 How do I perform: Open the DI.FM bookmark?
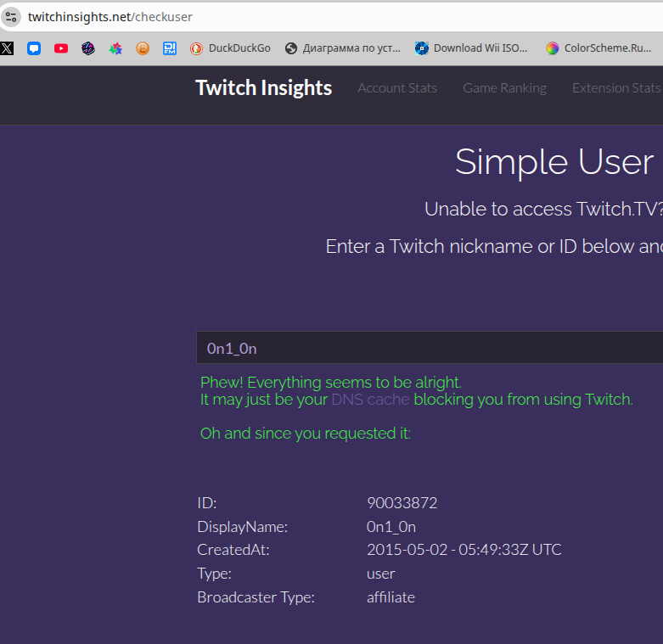(170, 48)
